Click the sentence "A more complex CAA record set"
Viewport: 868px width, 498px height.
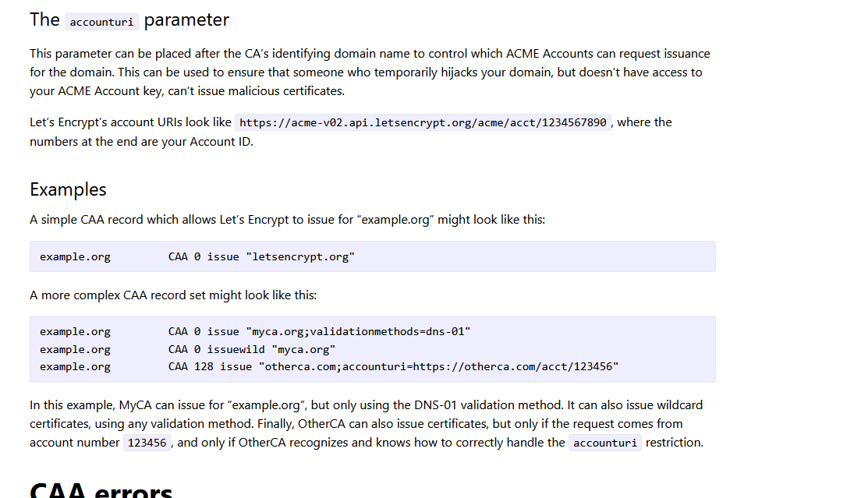pyautogui.click(x=173, y=295)
